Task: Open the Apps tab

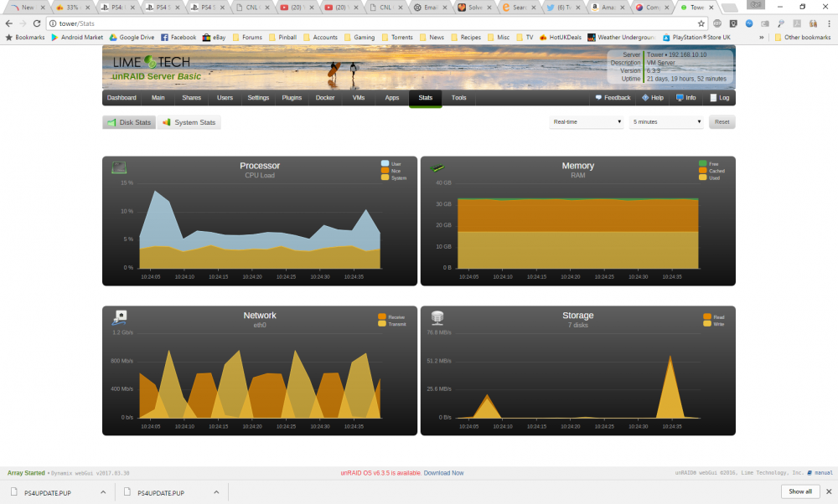Action: click(x=391, y=98)
